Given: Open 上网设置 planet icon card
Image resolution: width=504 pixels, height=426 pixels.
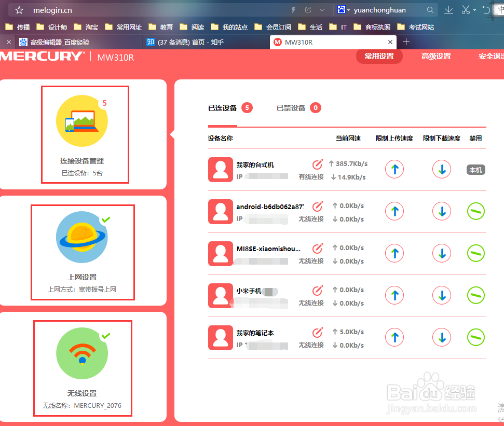Looking at the screenshot, I should click(83, 252).
